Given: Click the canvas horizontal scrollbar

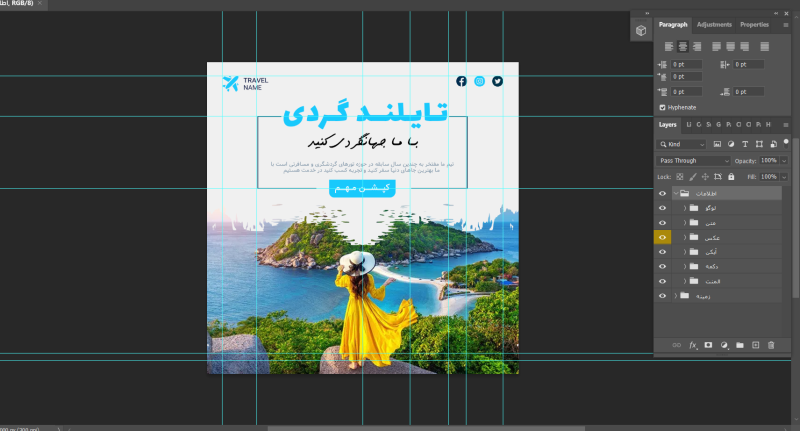Looking at the screenshot, I should pyautogui.click(x=426, y=428).
